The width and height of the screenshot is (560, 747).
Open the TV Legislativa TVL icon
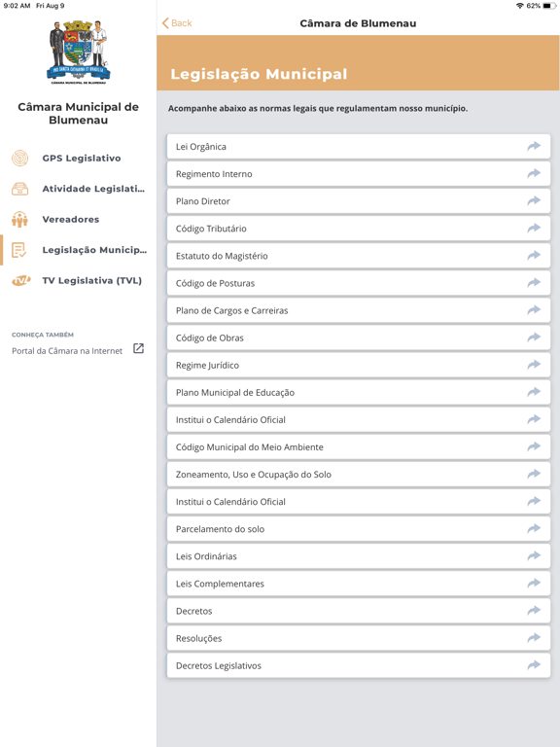pyautogui.click(x=21, y=280)
